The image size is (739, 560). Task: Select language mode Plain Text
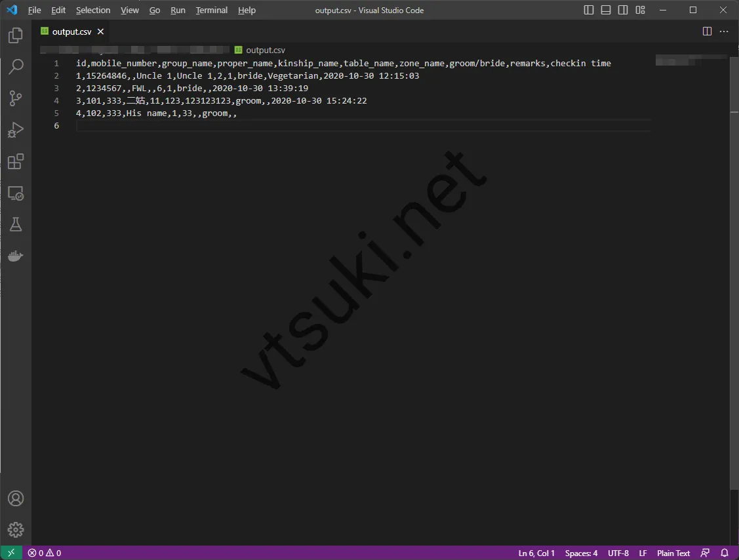tap(673, 553)
